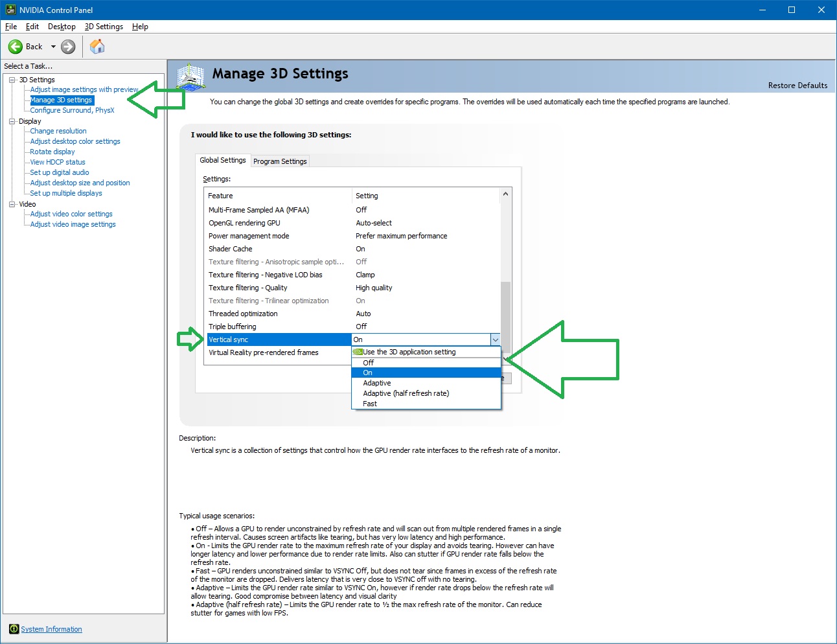
Task: Click the settings list scroll up arrow
Action: tap(505, 194)
